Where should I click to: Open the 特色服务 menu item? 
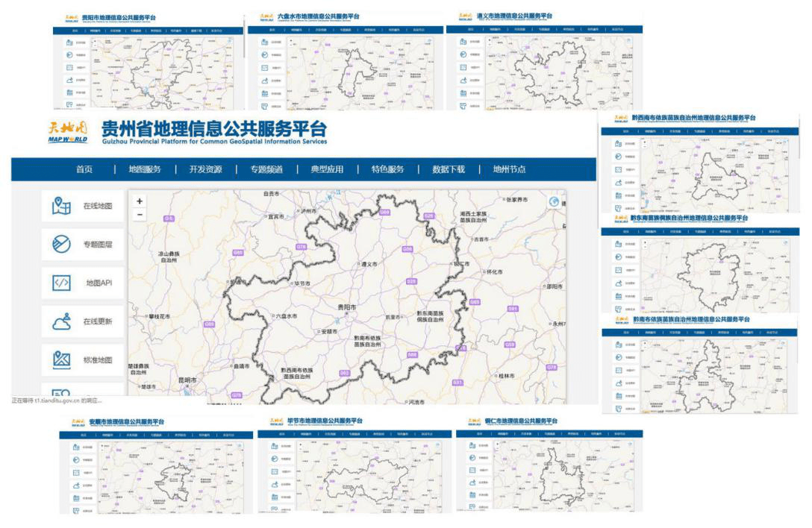pyautogui.click(x=388, y=169)
